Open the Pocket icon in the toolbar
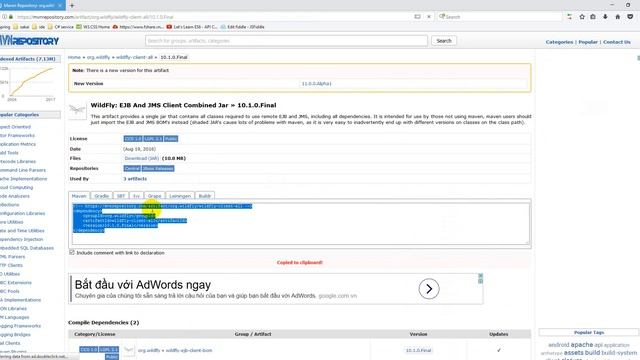 [x=630, y=17]
